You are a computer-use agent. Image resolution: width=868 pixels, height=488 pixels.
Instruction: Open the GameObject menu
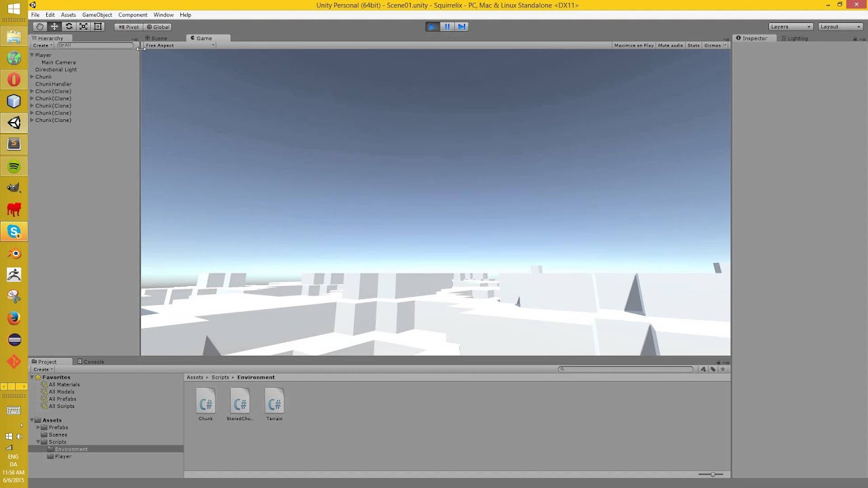[x=97, y=15]
